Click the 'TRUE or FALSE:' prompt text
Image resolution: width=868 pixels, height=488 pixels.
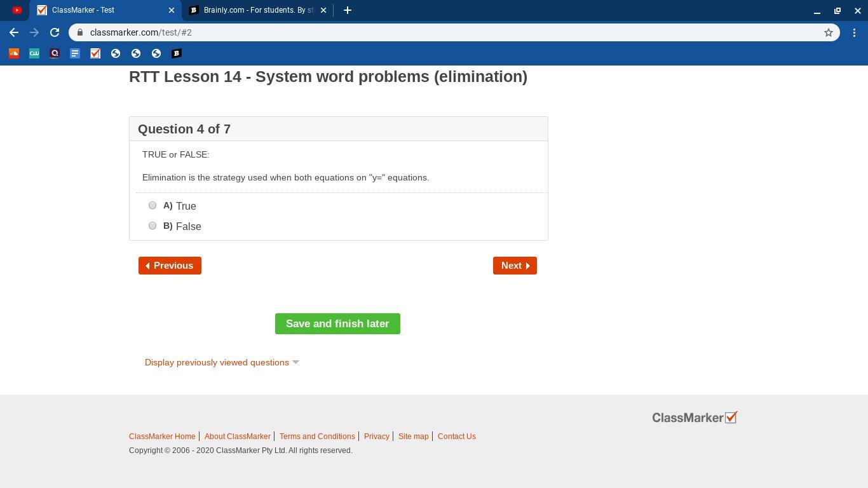pos(176,154)
